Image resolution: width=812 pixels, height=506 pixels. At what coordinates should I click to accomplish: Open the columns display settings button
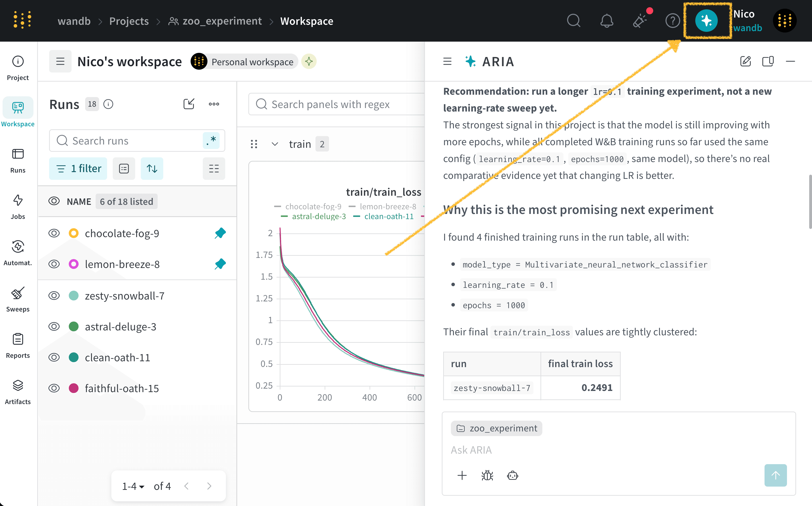pyautogui.click(x=214, y=168)
